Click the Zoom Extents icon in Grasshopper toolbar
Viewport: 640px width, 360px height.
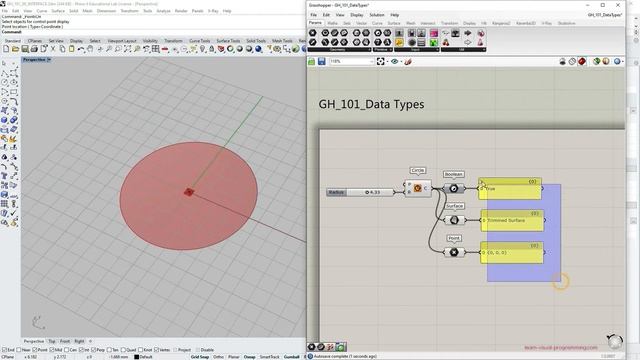[x=380, y=61]
